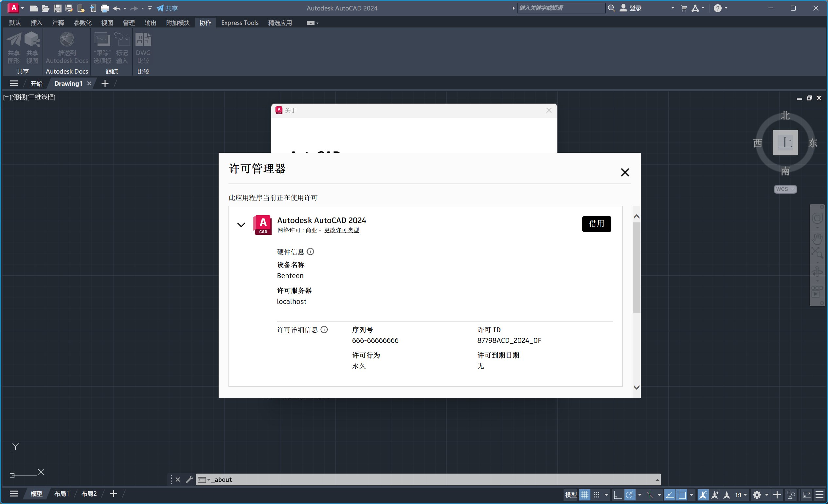This screenshot has height=504, width=828.
Task: Click the new drawing tab plus button
Action: (105, 84)
